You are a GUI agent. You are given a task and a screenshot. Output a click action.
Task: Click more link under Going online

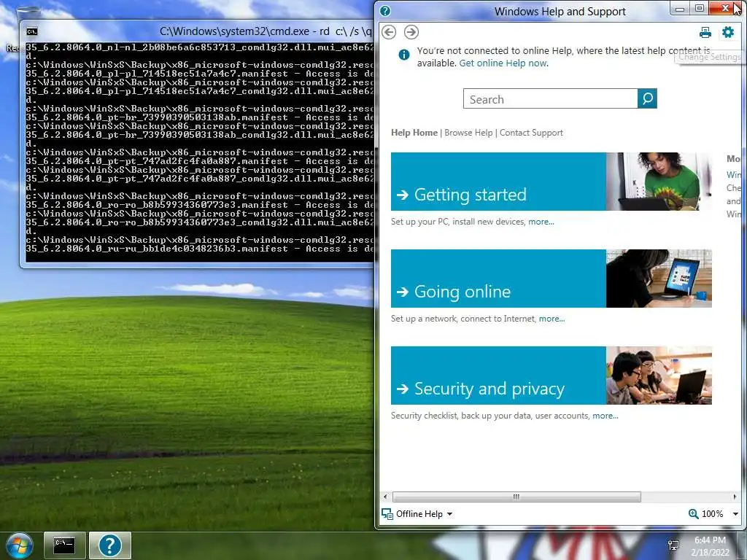551,319
